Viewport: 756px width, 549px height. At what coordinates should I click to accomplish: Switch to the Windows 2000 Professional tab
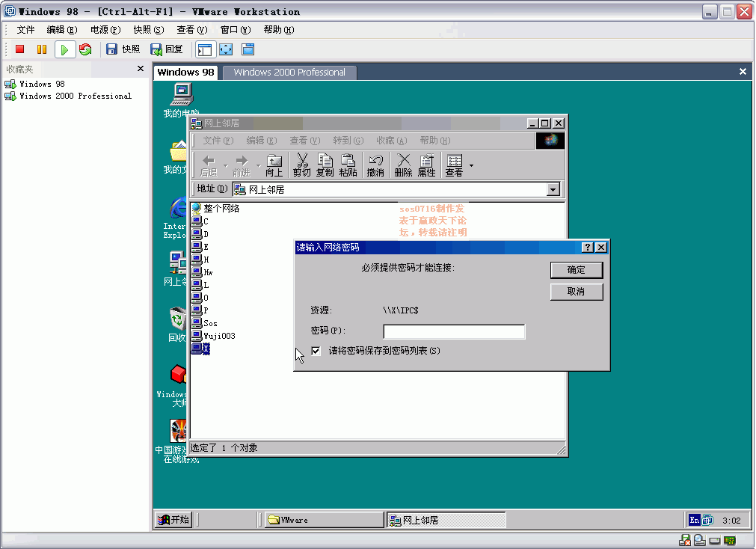289,73
